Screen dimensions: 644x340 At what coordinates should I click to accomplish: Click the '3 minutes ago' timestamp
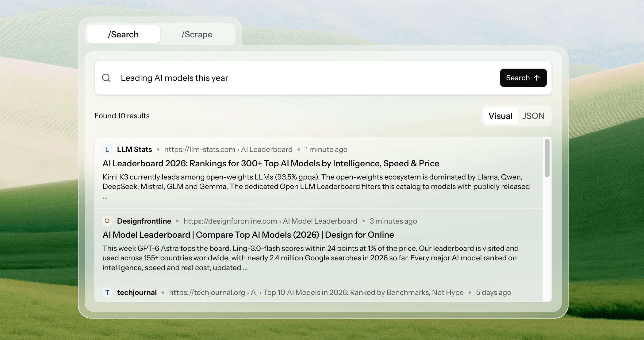tap(393, 221)
